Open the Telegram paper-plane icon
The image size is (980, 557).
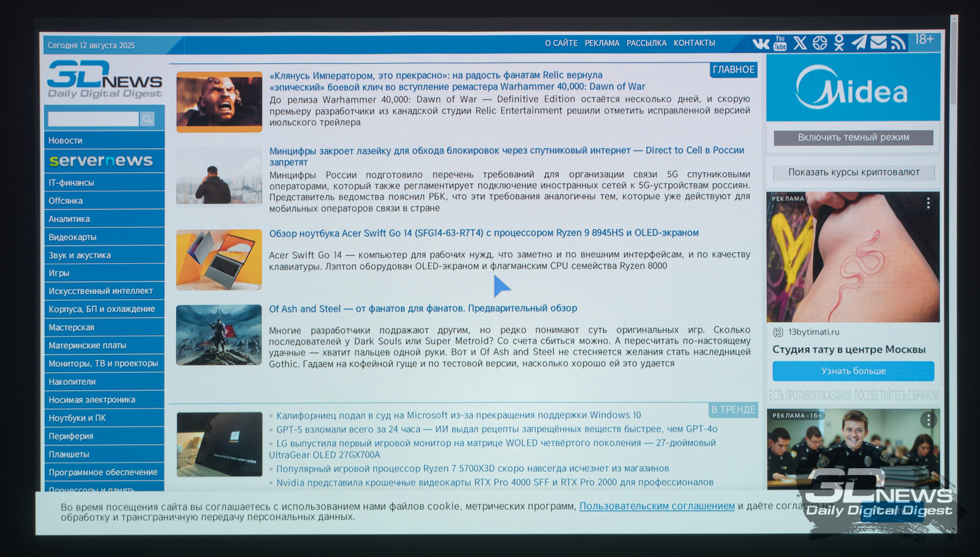tap(859, 42)
